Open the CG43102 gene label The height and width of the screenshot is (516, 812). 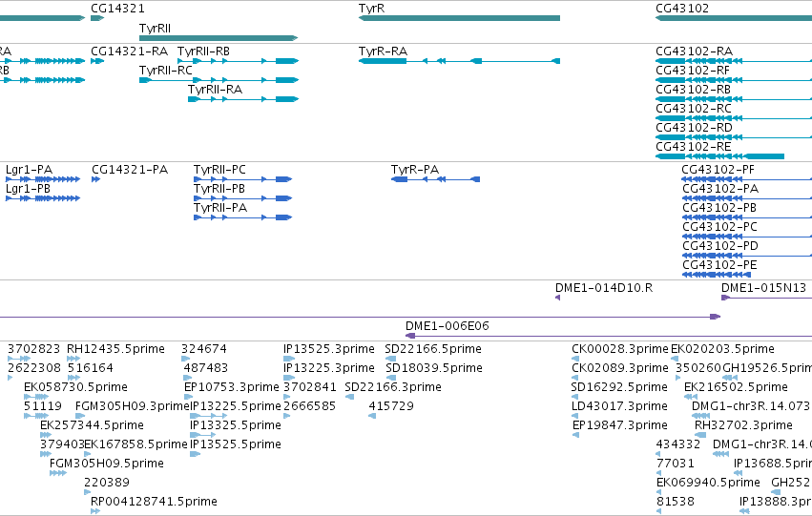(x=682, y=9)
